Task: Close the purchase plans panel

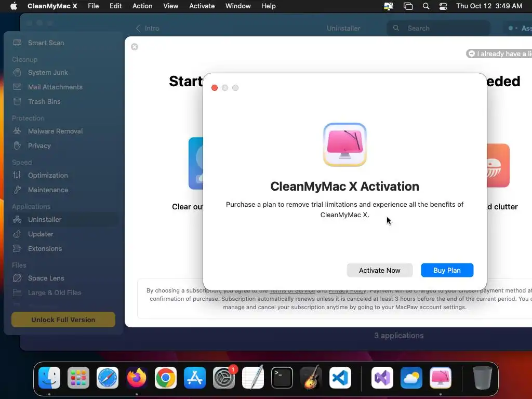Action: (135, 47)
